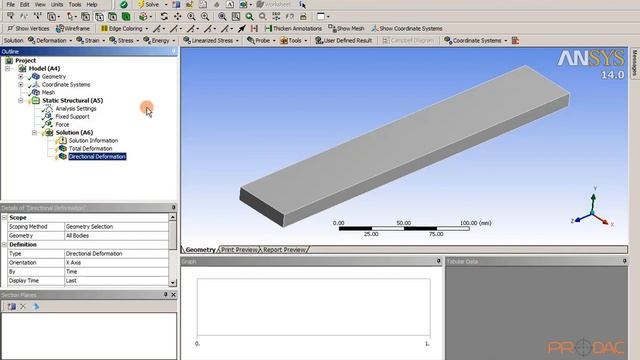Screen dimensions: 640x360
Task: Click the Rotate view tool icon
Action: coord(164,16)
